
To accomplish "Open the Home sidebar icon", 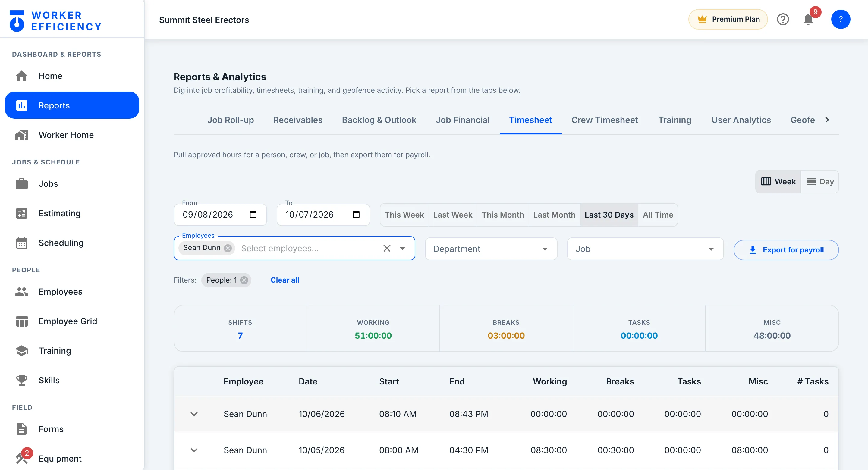I will 22,76.
